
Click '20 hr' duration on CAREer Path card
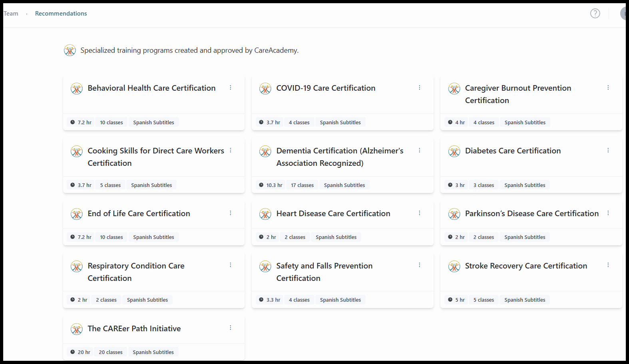point(80,352)
